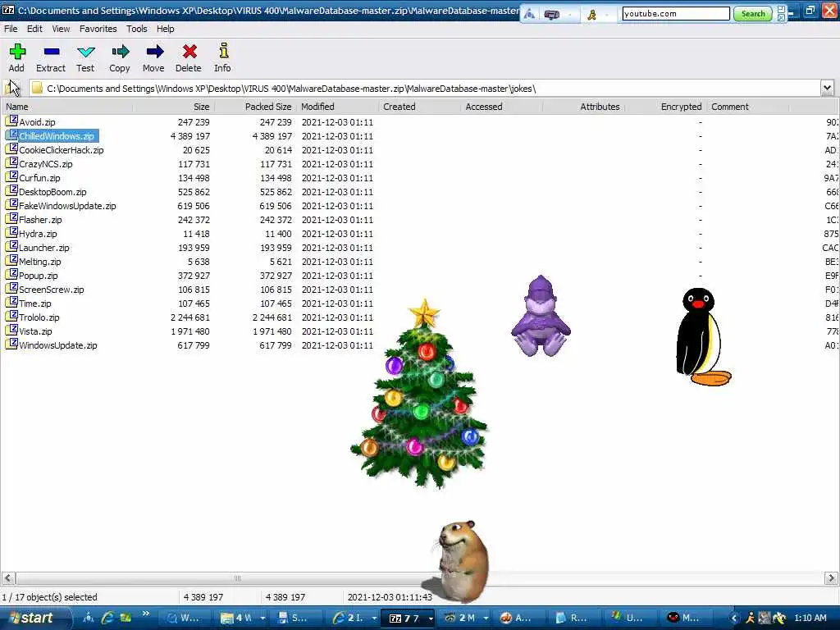Click the mailbox icon in the AOL toolbar
Viewport: 840px width, 630px height.
click(551, 15)
